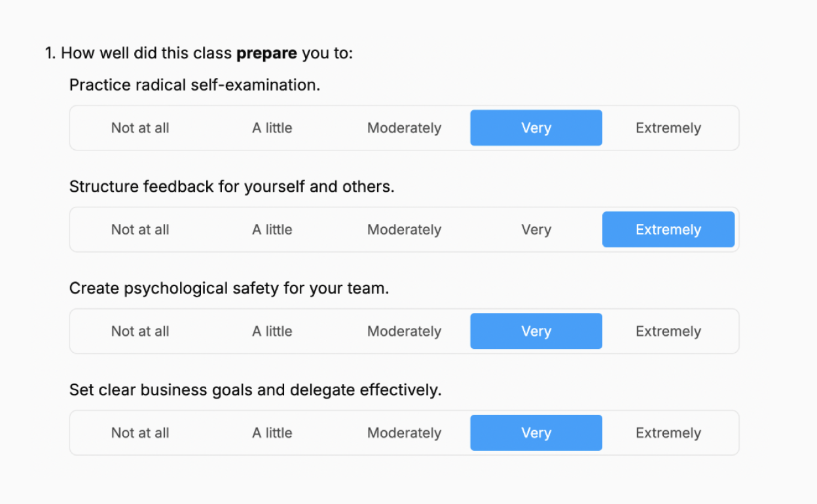Choose 'A little' for business goals
Viewport: 817px width, 504px height.
pyautogui.click(x=272, y=433)
